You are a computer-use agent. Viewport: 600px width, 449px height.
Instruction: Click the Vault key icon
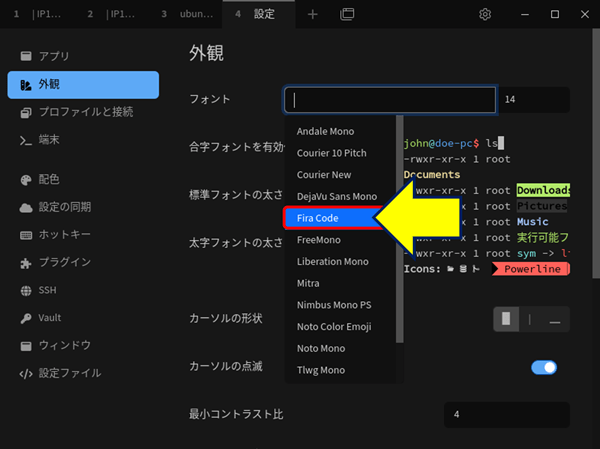click(26, 318)
